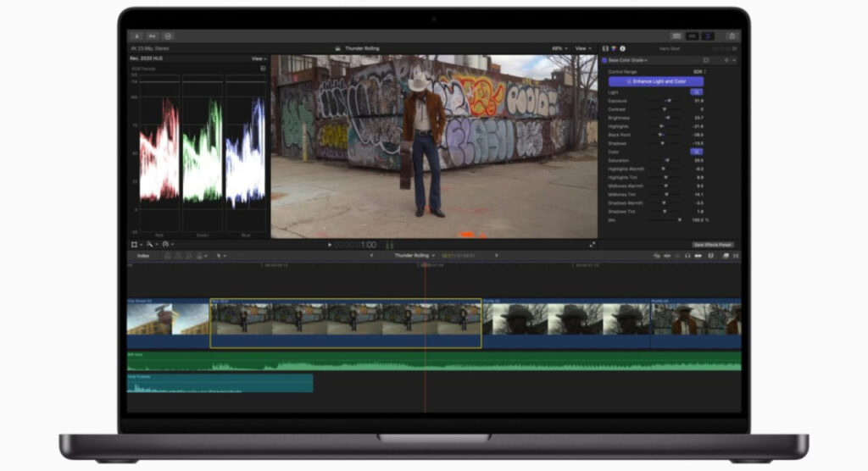Viewport: 868px width, 471px height.
Task: Open the video scopes View dropdown
Action: 259,58
